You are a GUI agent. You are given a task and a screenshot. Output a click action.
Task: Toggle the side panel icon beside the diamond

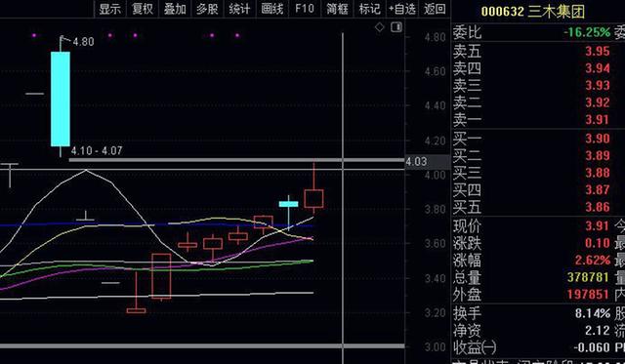coord(396,27)
